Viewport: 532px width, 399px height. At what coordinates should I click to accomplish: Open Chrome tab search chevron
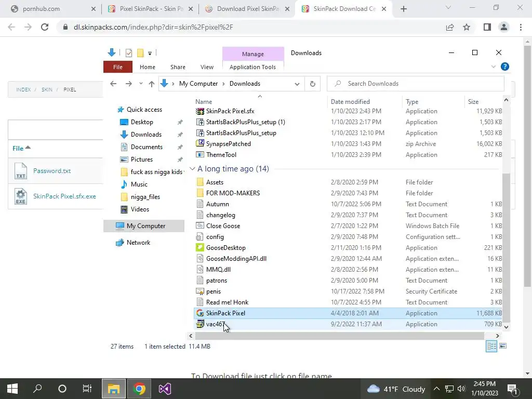click(x=448, y=7)
